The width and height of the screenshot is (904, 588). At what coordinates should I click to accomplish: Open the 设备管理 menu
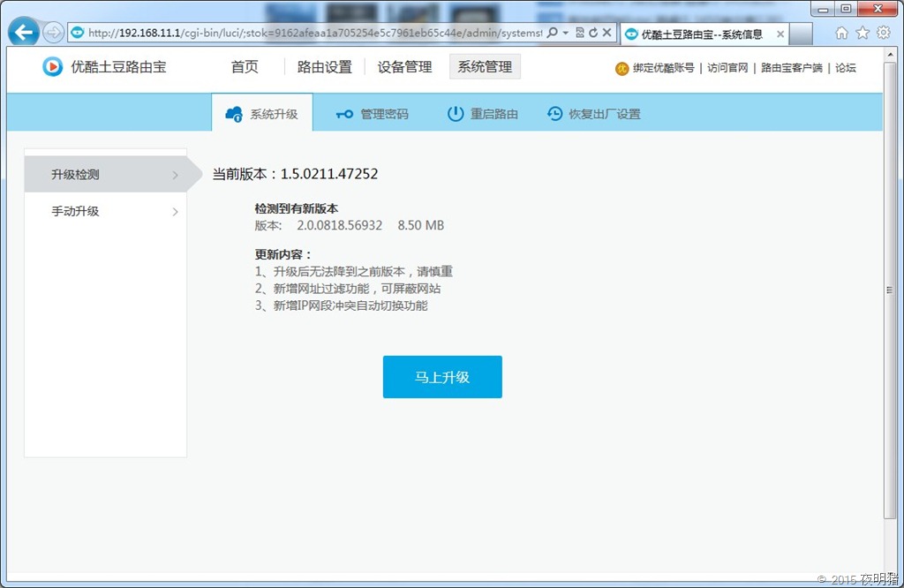tap(404, 67)
